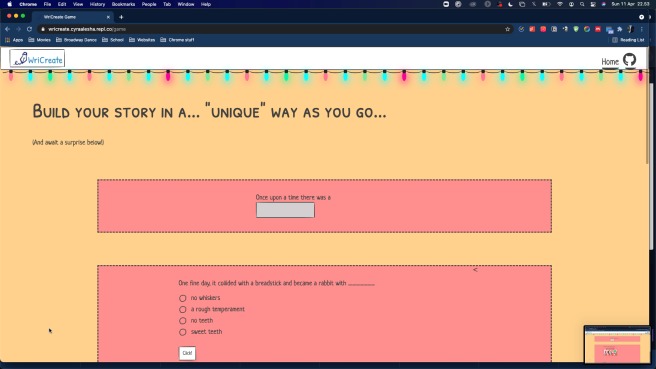The height and width of the screenshot is (369, 656).
Task: Open the Bookmarks menu
Action: click(x=123, y=4)
